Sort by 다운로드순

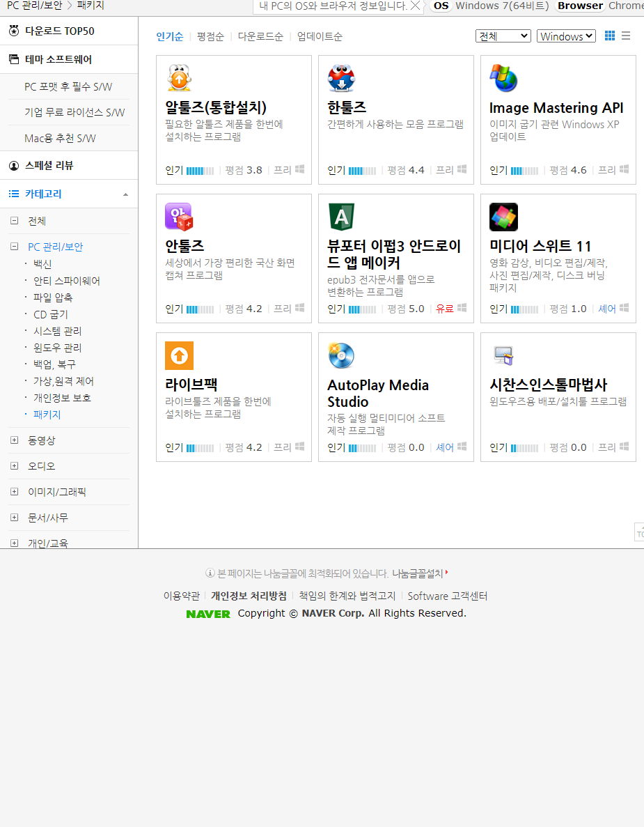pos(260,36)
